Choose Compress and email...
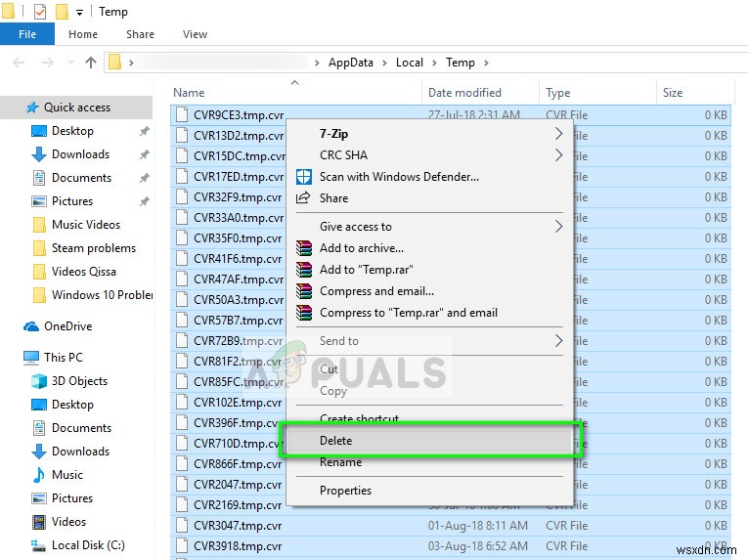Viewport: 748px width, 560px height. tap(429, 291)
